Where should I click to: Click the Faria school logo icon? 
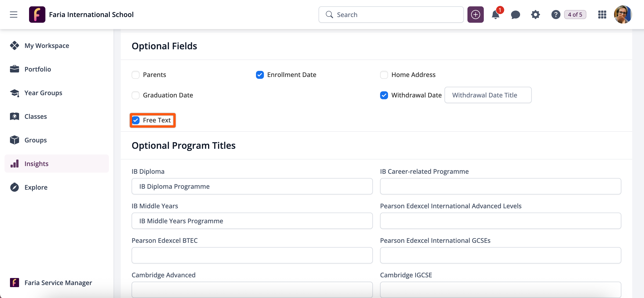pyautogui.click(x=37, y=15)
